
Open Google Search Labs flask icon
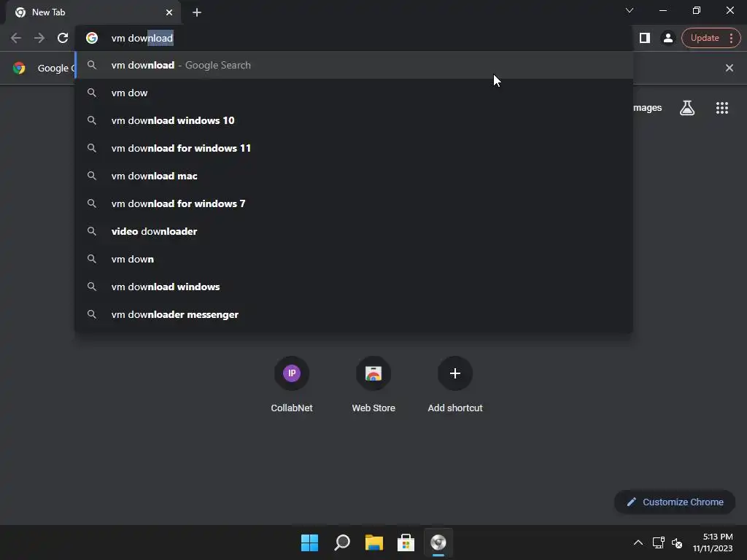(x=687, y=108)
